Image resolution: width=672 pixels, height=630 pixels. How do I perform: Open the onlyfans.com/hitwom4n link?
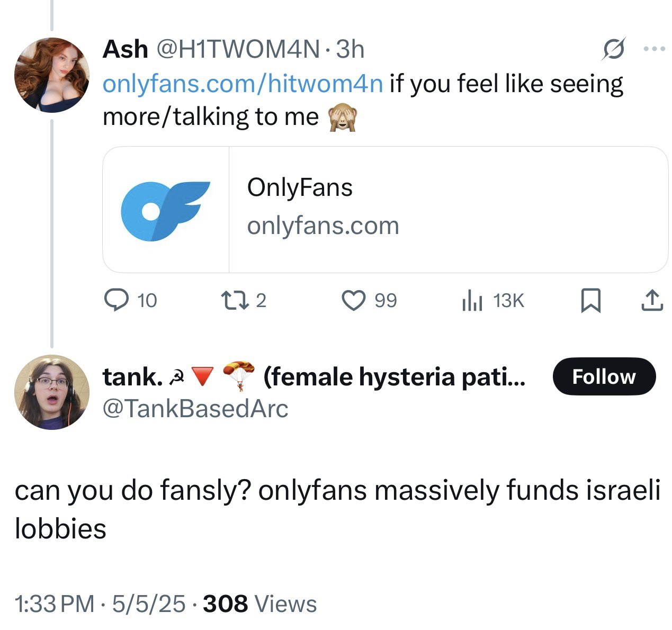coord(243,84)
